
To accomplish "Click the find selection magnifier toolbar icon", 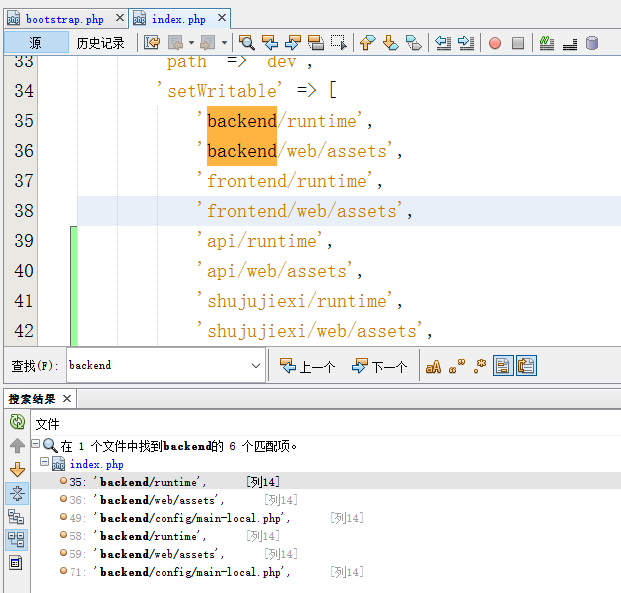I will 246,43.
